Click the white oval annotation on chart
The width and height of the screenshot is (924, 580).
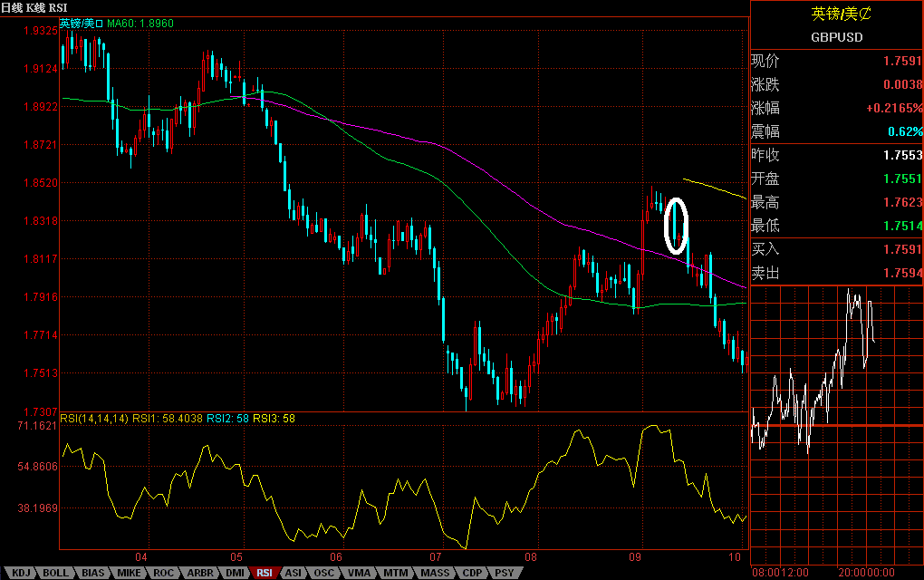[676, 226]
